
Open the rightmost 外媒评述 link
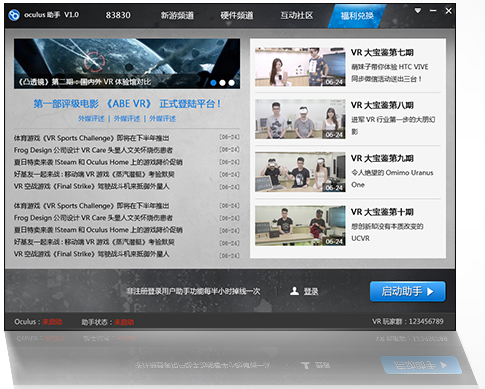pos(163,119)
